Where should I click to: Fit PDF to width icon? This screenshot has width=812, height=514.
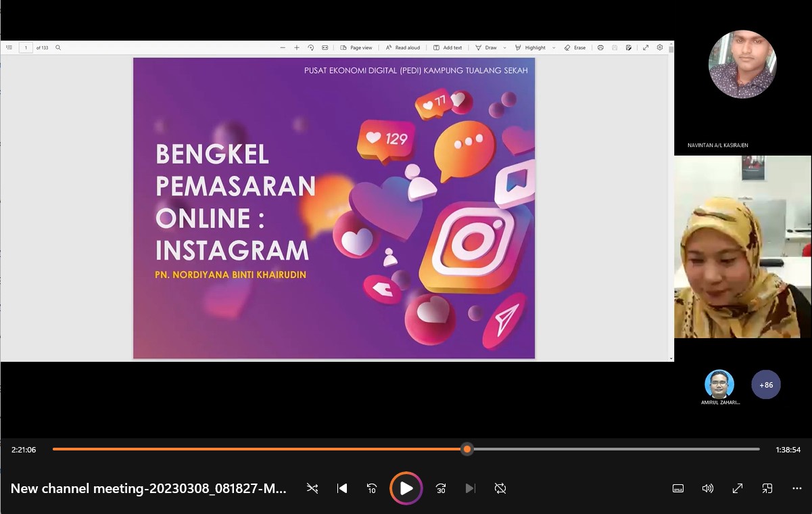point(325,47)
